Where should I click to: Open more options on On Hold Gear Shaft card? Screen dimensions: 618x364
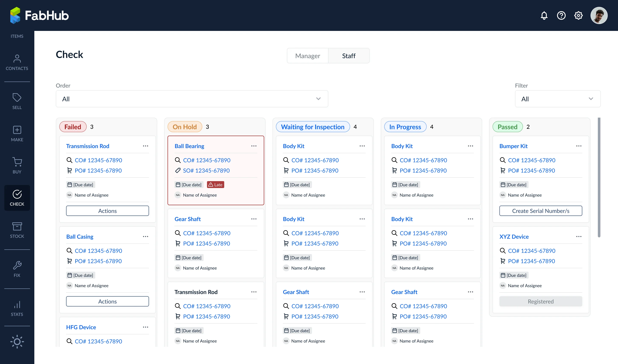254,219
